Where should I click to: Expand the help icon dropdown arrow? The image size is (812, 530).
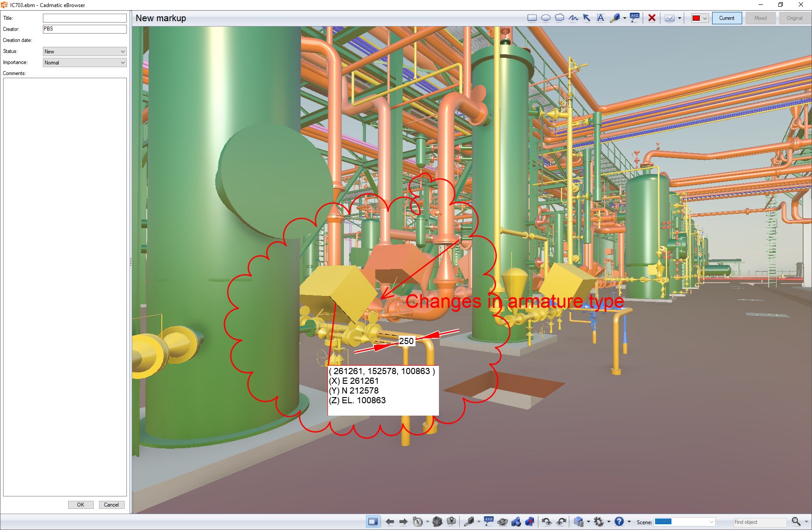tap(629, 522)
